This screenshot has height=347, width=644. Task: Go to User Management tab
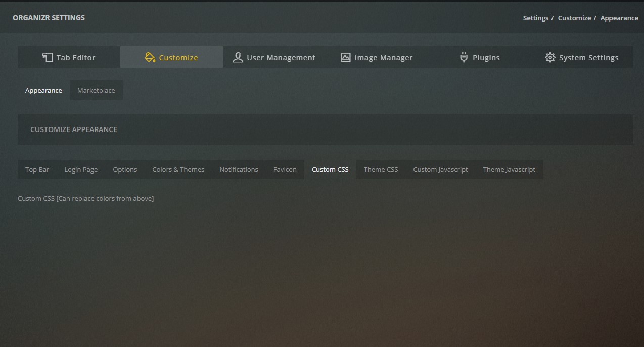[274, 57]
